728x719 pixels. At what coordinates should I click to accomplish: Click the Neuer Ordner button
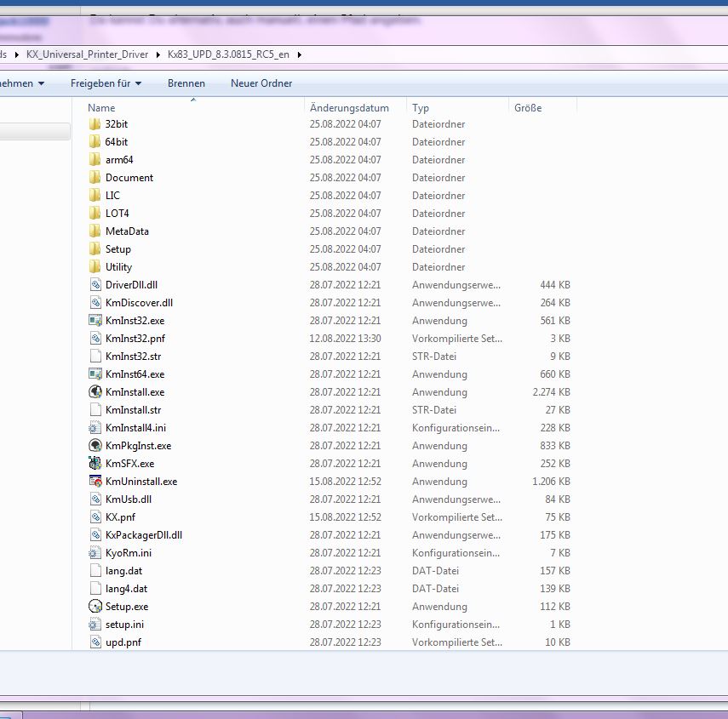pos(261,83)
